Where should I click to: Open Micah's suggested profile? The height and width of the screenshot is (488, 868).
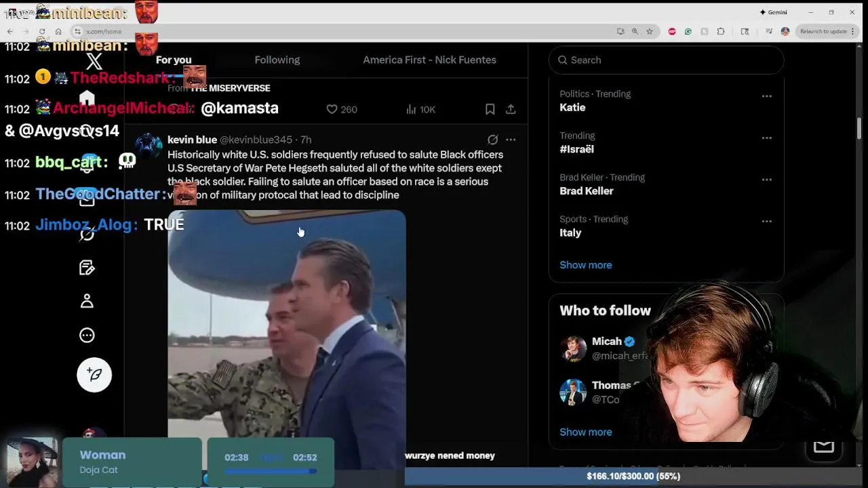point(607,342)
